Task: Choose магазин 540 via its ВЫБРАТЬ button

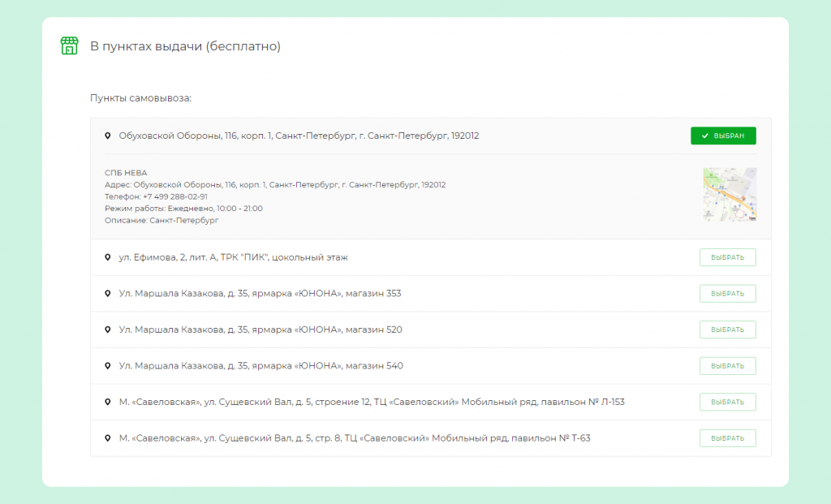Action: click(x=728, y=366)
